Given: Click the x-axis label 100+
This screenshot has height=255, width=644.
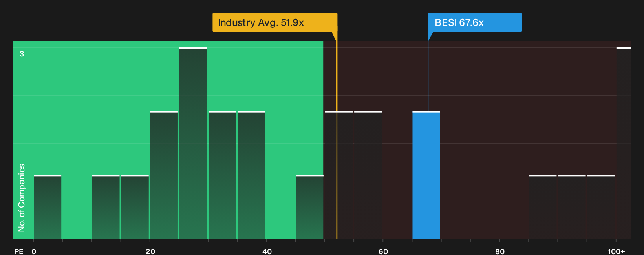Looking at the screenshot, I should point(616,251).
